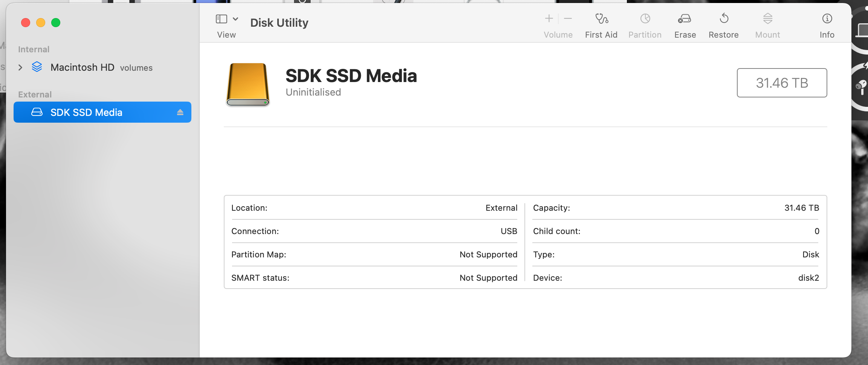The width and height of the screenshot is (868, 365).
Task: Select the Connection value USB
Action: [x=509, y=231]
